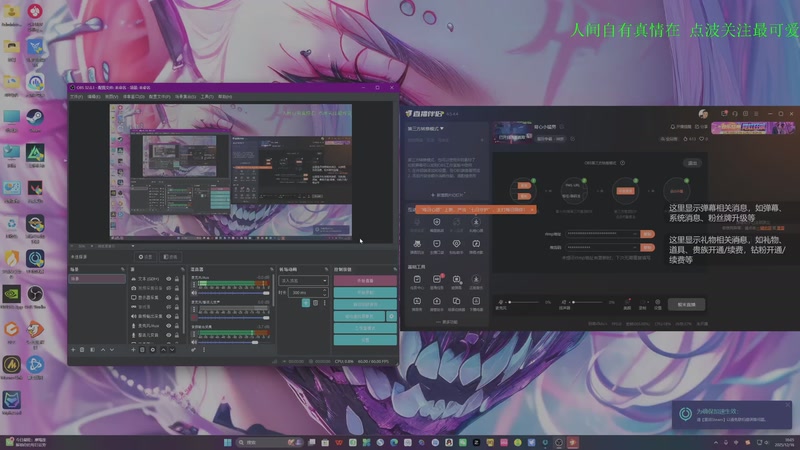Add a new source in OBS
Viewport: 800px width, 450px height.
point(133,349)
